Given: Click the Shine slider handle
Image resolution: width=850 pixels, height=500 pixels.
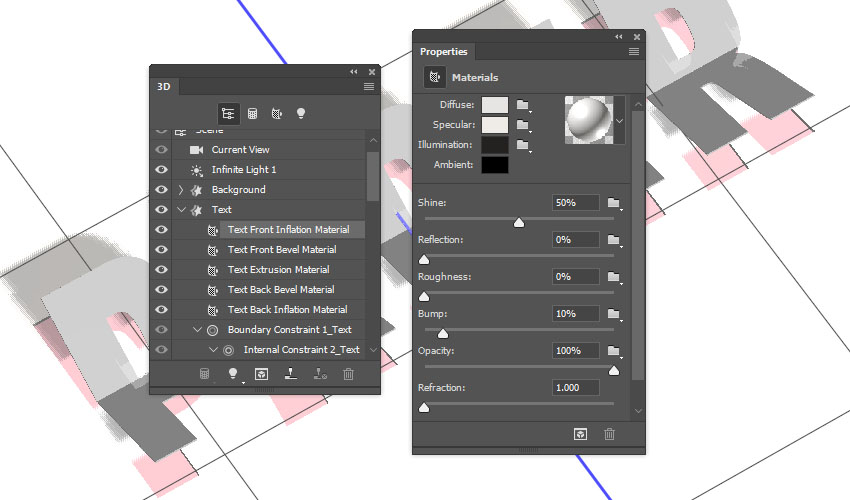Looking at the screenshot, I should tap(519, 223).
